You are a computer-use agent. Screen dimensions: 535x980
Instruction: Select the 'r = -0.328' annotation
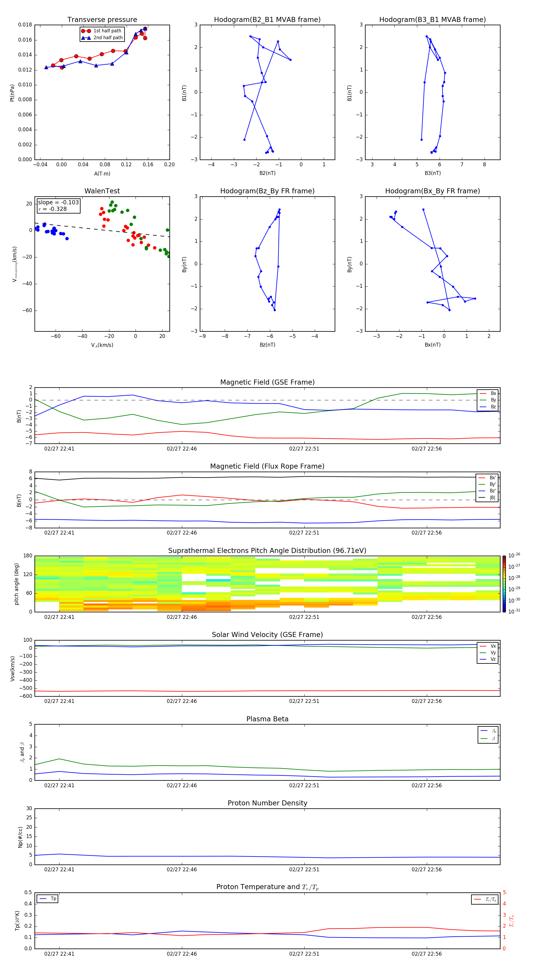53,209
